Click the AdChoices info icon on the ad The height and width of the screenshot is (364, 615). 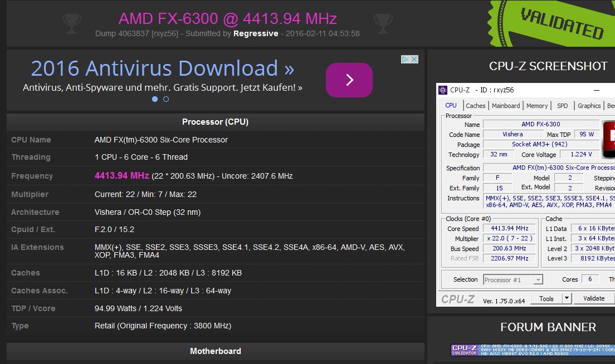(405, 59)
